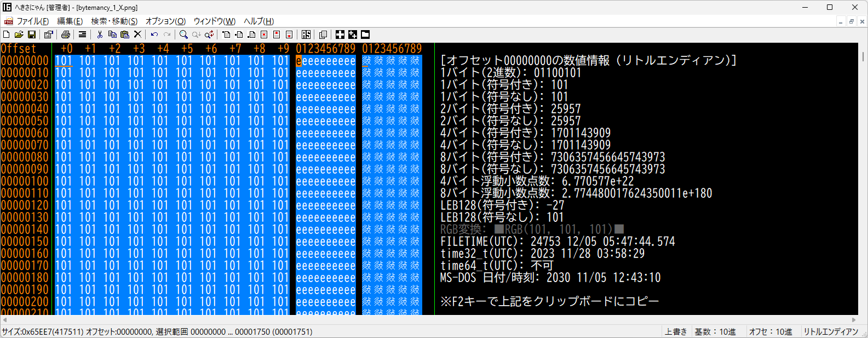The image size is (868, 338).
Task: Open a file using the folder icon
Action: point(19,35)
